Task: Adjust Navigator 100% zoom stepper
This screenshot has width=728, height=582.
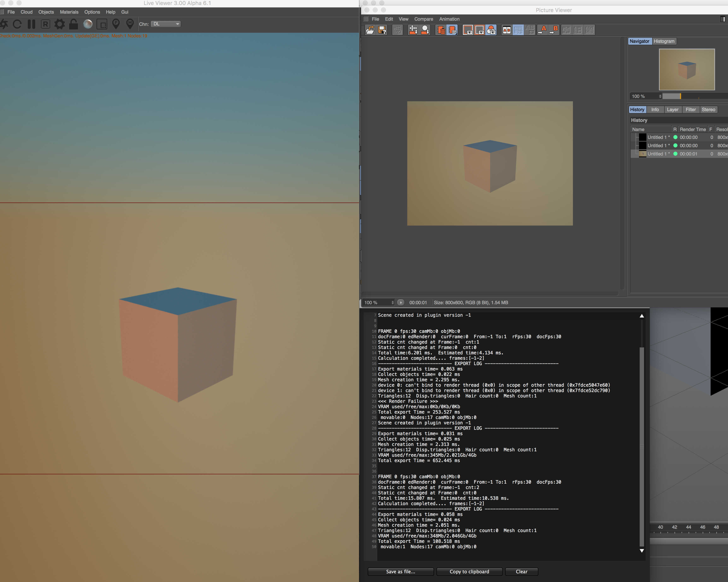Action: coord(660,96)
